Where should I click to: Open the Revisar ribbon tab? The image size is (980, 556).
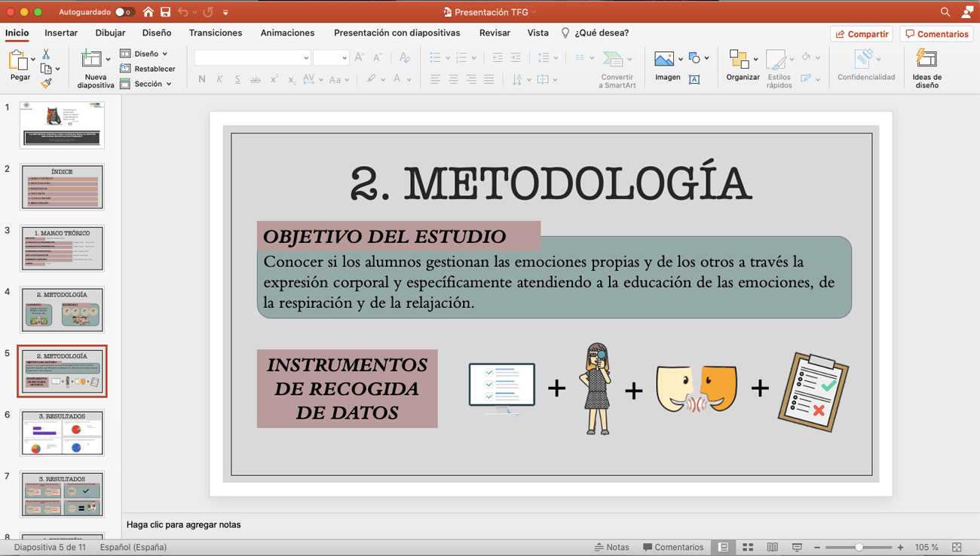click(495, 32)
